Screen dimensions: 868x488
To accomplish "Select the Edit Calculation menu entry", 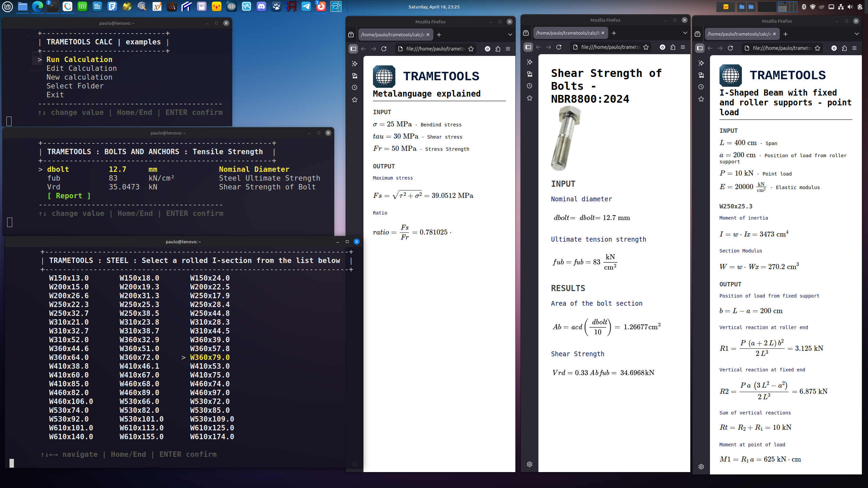I will click(81, 68).
